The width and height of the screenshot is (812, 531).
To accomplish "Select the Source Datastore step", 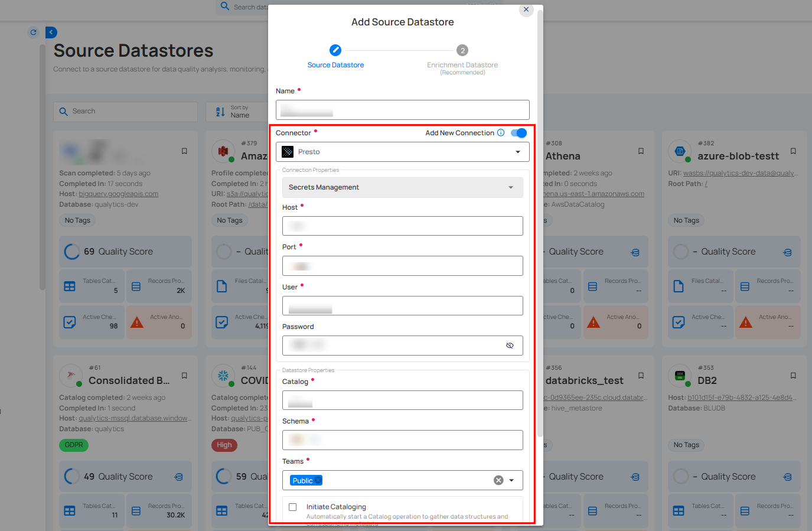I will tap(335, 51).
